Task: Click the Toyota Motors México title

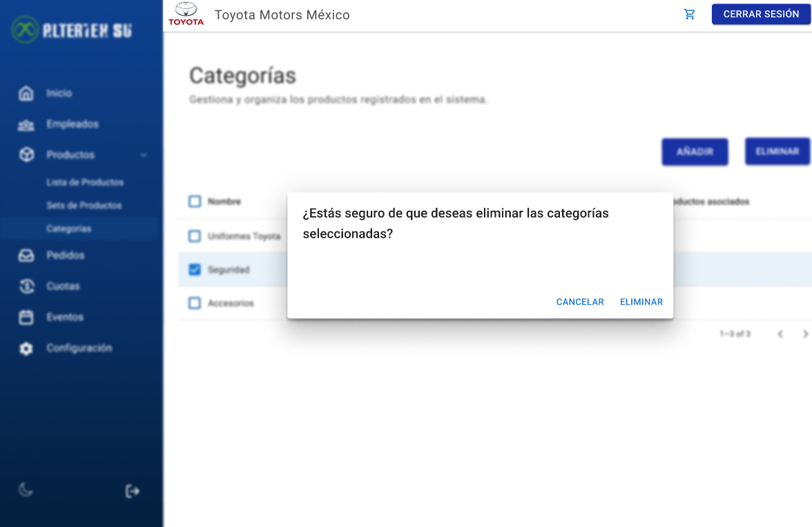Action: tap(282, 15)
